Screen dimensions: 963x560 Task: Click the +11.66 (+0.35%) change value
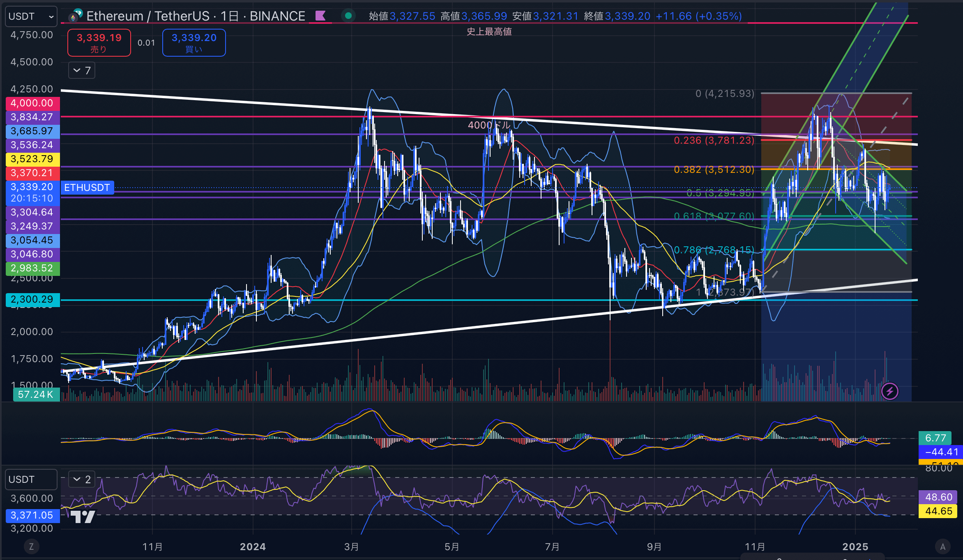(x=699, y=16)
